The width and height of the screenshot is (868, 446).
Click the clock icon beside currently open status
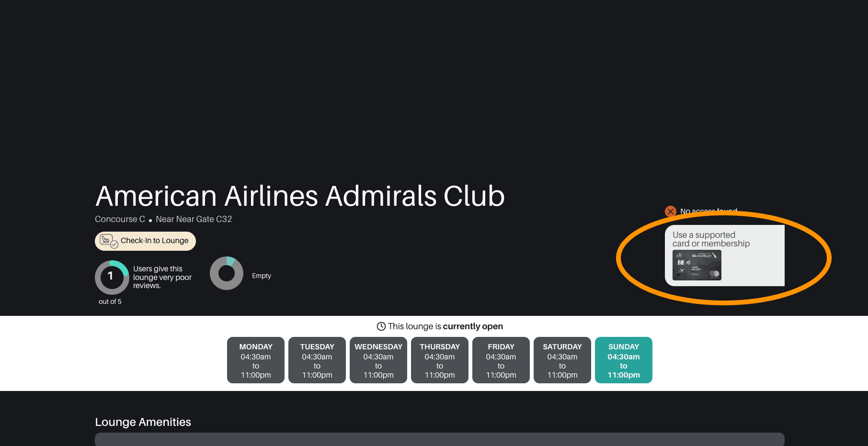[381, 326]
